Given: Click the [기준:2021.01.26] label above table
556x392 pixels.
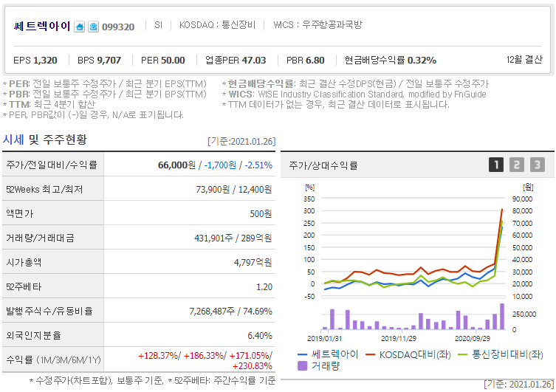Looking at the screenshot, I should click(x=241, y=142).
